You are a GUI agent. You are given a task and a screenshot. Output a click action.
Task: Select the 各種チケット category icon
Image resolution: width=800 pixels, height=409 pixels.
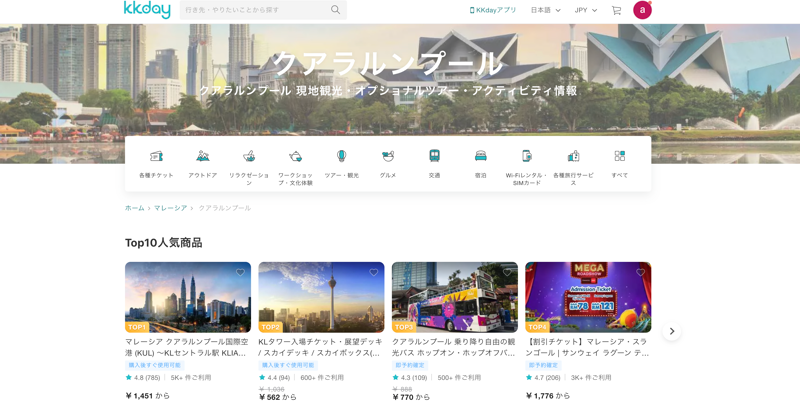(156, 157)
